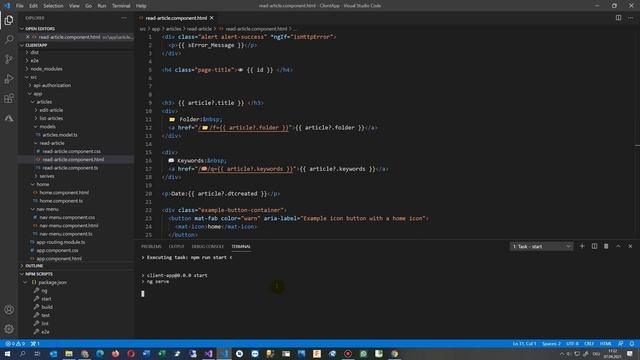Expand the api-authorization folder

[x=52, y=85]
